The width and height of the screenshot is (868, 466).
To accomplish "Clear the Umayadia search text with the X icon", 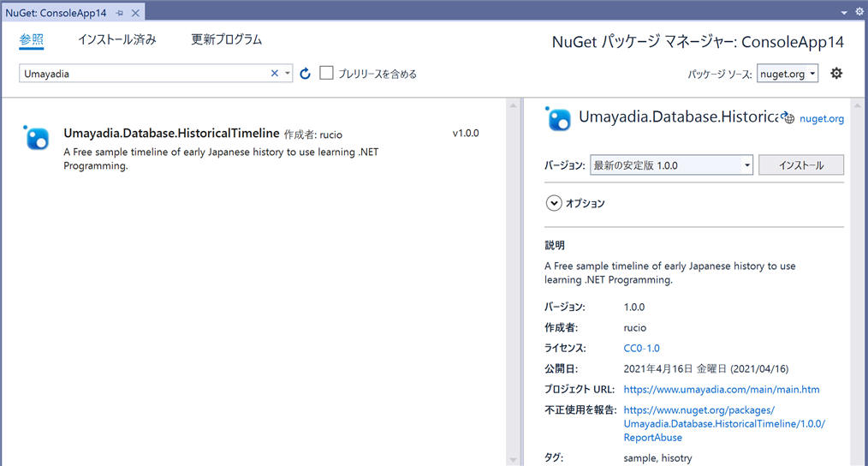I will pos(275,73).
